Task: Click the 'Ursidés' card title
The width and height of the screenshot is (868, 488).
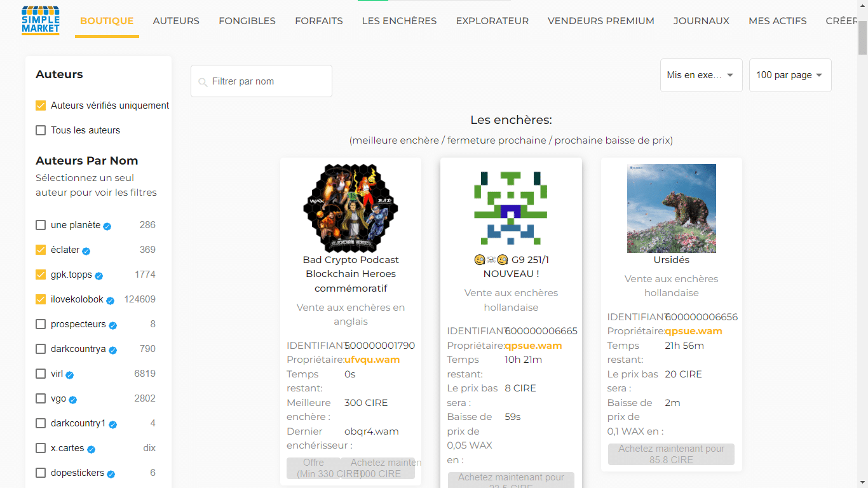Action: (672, 260)
